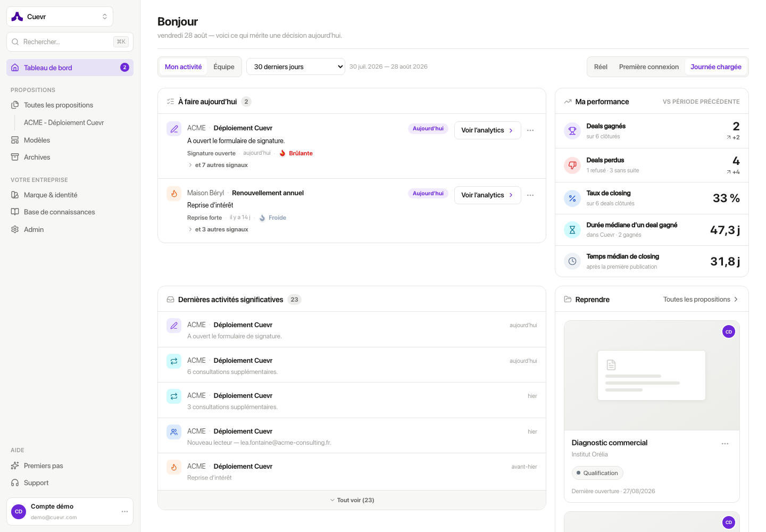This screenshot has height=532, width=766.
Task: Select Première connexion mode
Action: (649, 67)
